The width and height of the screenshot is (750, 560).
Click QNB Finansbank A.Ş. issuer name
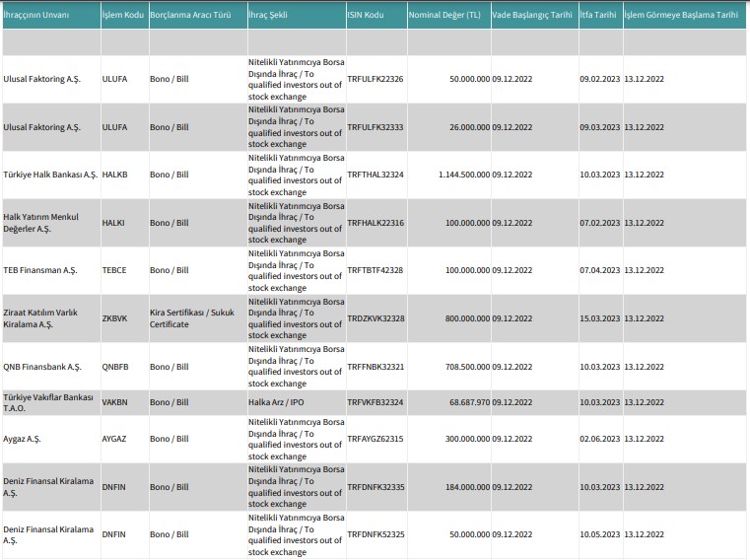tap(42, 367)
